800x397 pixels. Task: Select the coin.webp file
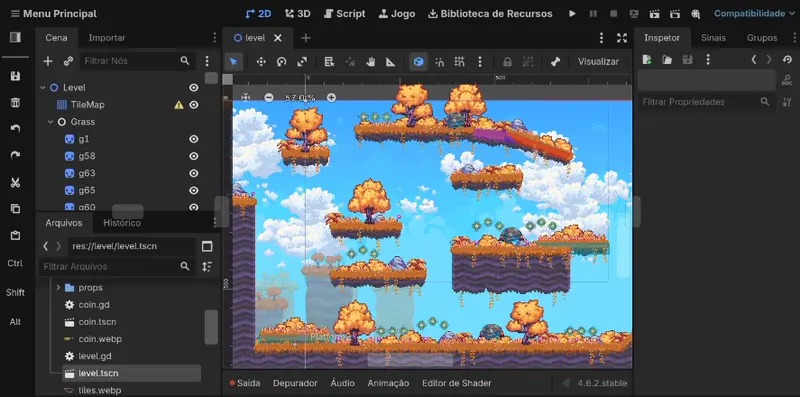click(x=100, y=339)
